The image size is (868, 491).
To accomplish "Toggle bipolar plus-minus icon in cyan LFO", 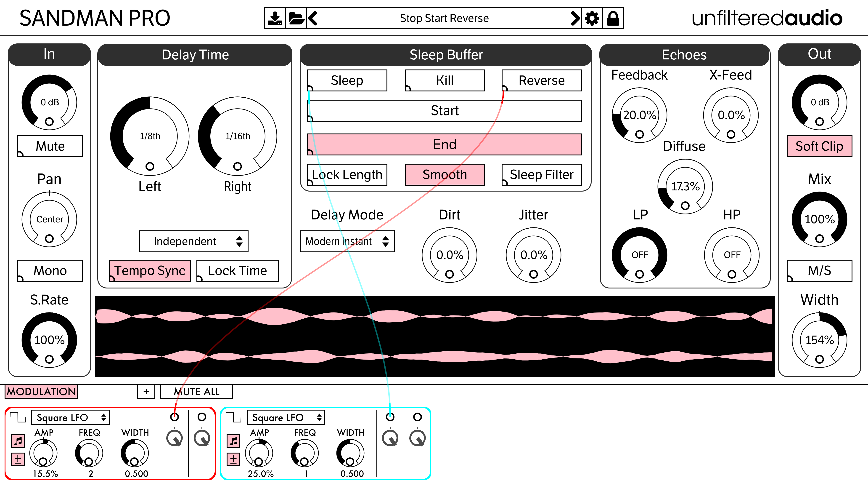I will point(233,459).
